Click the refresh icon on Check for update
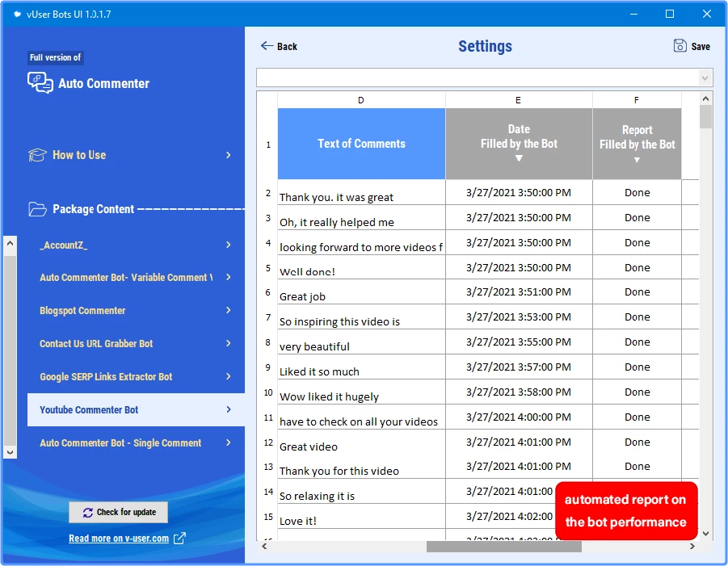728x566 pixels. coord(88,513)
